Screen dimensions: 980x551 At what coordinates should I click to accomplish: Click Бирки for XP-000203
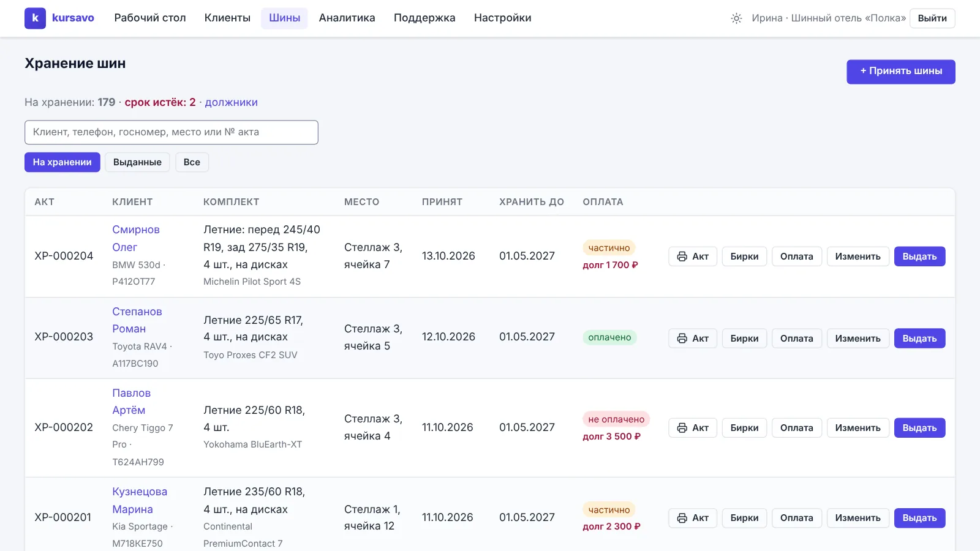point(744,338)
